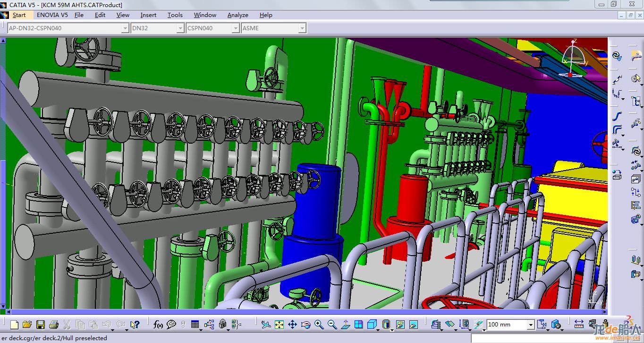
Task: Open the Help menu
Action: click(266, 15)
